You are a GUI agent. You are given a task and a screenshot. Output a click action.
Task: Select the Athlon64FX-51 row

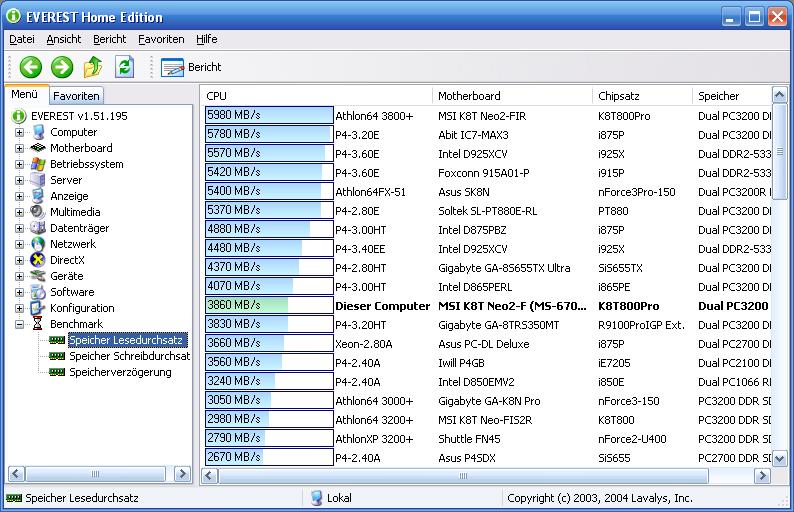(488, 192)
